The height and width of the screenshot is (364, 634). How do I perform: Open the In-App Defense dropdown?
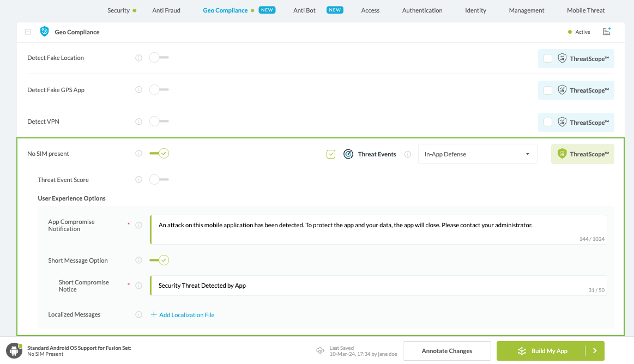(478, 154)
